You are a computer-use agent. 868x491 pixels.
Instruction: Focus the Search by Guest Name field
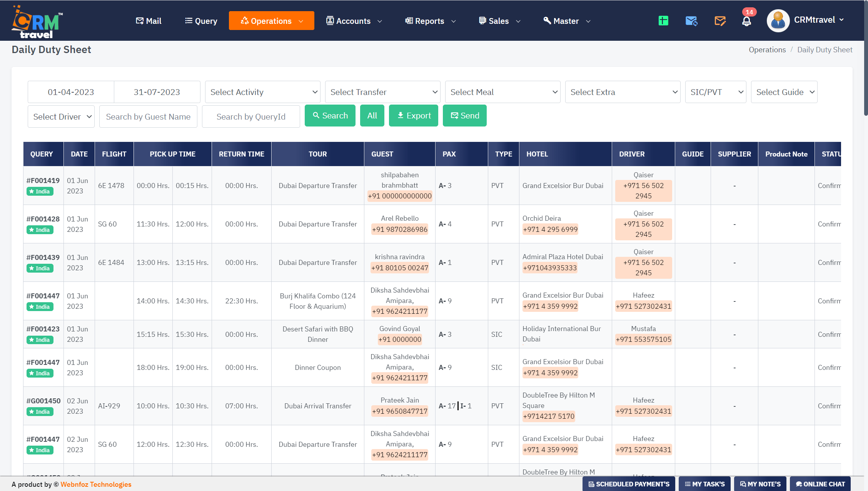tap(148, 117)
